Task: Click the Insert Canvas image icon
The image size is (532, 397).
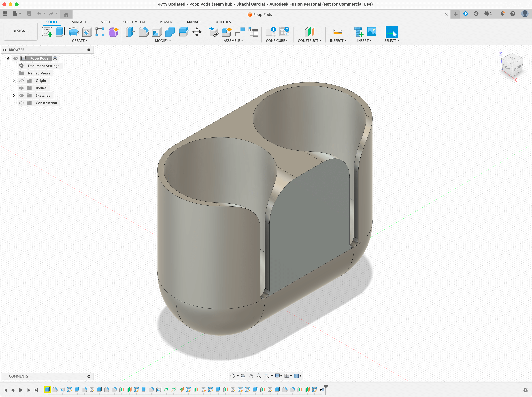Action: tap(371, 32)
